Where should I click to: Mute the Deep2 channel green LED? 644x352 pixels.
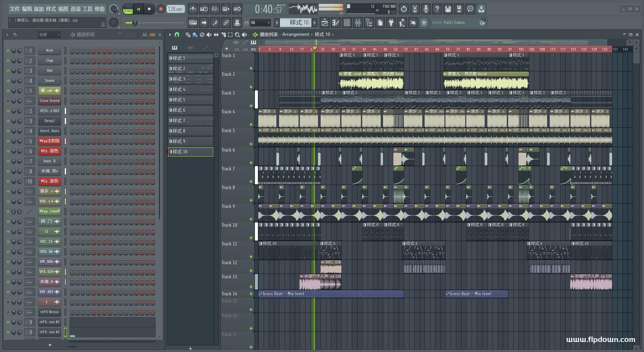[x=8, y=121]
